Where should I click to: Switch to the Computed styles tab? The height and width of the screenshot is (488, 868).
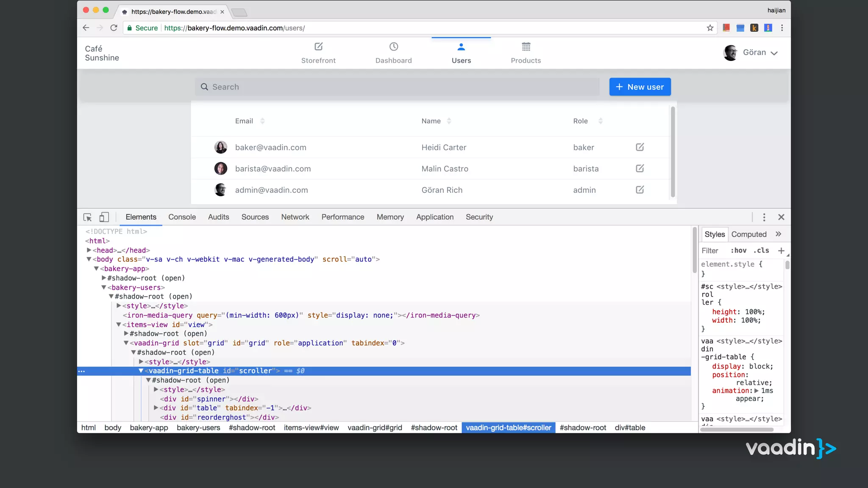[748, 234]
